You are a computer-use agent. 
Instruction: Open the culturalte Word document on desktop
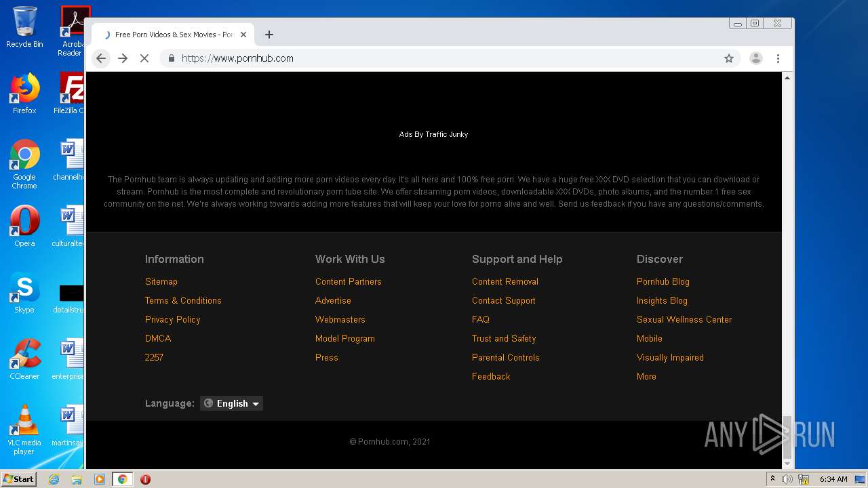[69, 226]
